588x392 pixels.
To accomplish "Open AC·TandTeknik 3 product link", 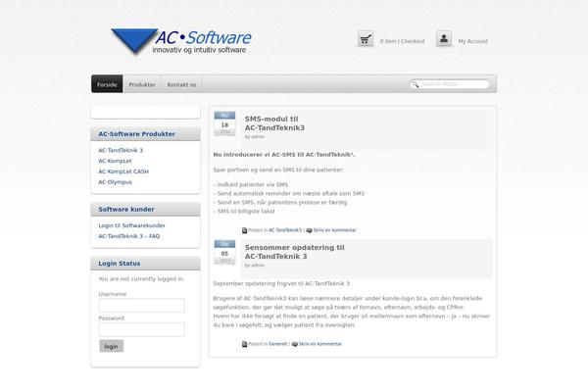I will coord(121,150).
